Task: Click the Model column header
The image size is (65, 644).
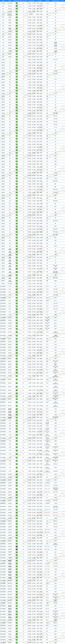Action: click(x=10, y=1)
